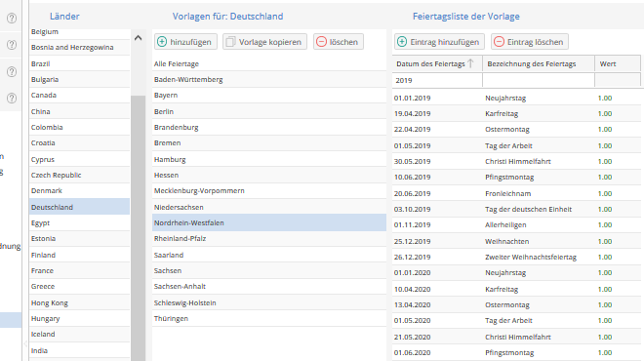Select the Sachsen template row
The width and height of the screenshot is (644, 361).
(269, 270)
